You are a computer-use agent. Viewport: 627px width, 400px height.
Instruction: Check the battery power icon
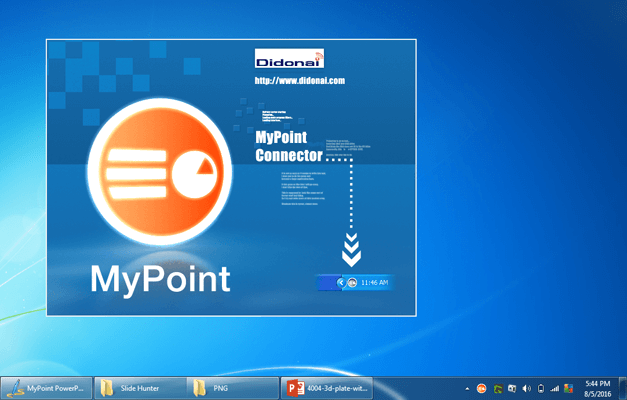(541, 388)
